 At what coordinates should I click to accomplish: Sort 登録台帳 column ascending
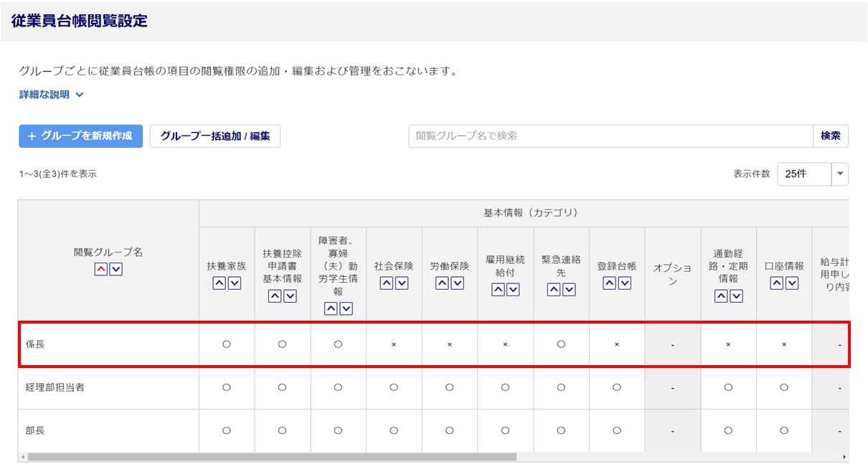coord(610,283)
